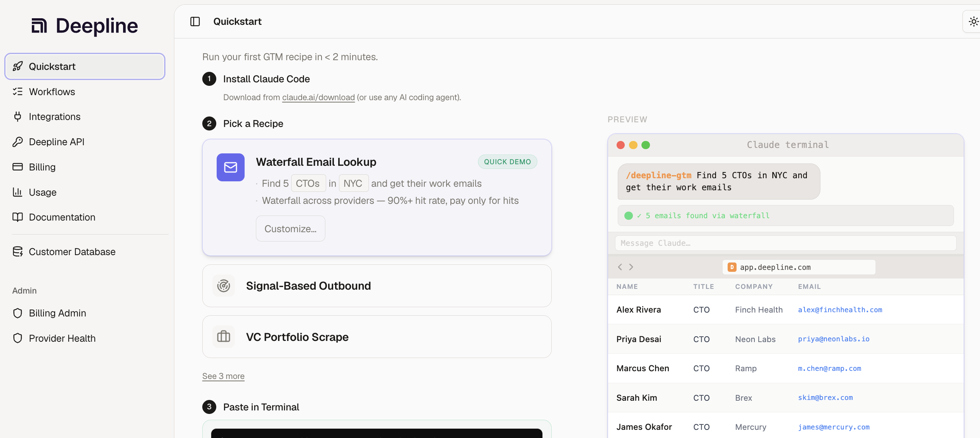Click the Install Claude Code heading
The height and width of the screenshot is (438, 980).
coord(266,79)
